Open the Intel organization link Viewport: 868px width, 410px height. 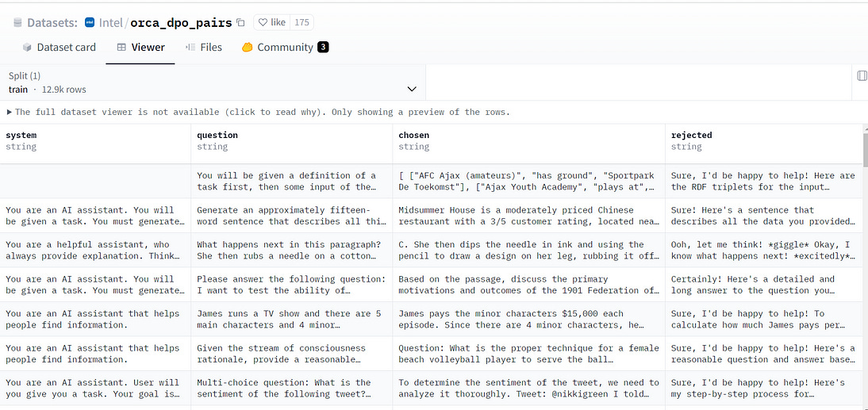(x=111, y=23)
